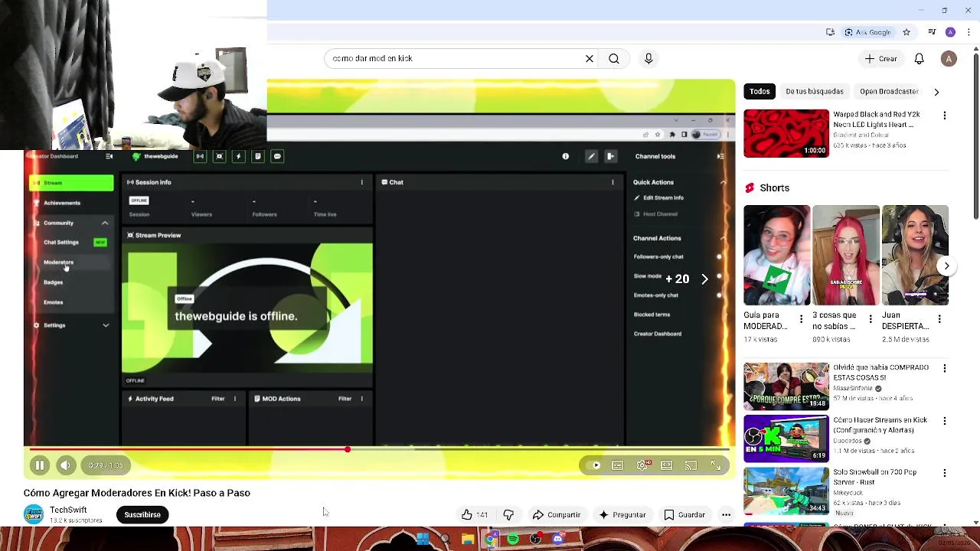Click the Chrome install app icon
Screen dimensions: 980x551
[x=830, y=32]
